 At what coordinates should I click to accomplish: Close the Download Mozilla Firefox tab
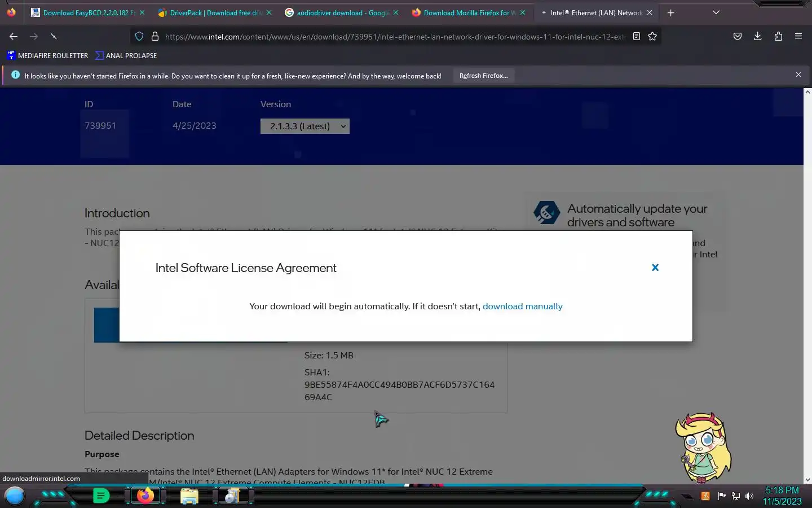pyautogui.click(x=523, y=12)
